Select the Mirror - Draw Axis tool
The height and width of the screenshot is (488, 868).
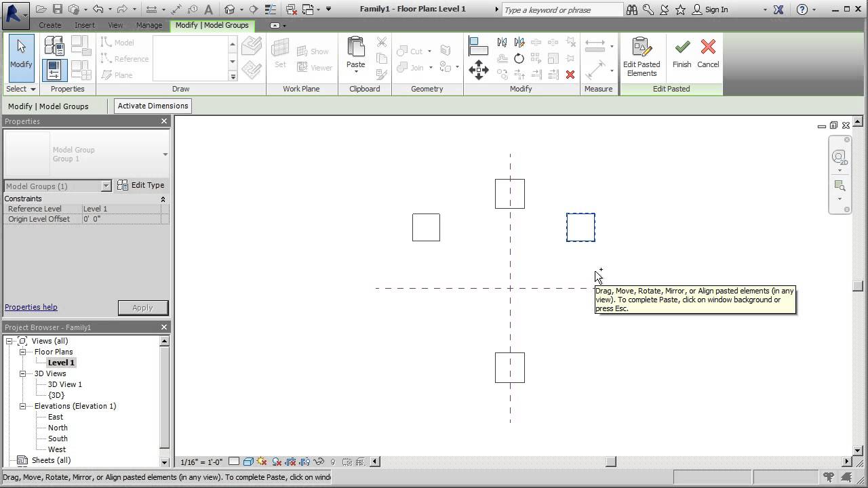tap(519, 42)
